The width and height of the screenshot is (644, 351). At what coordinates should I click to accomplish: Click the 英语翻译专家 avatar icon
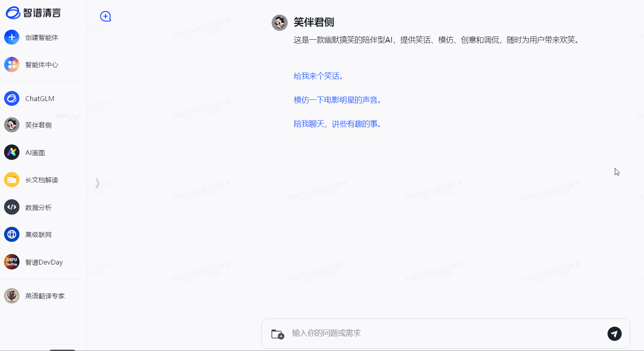point(12,296)
